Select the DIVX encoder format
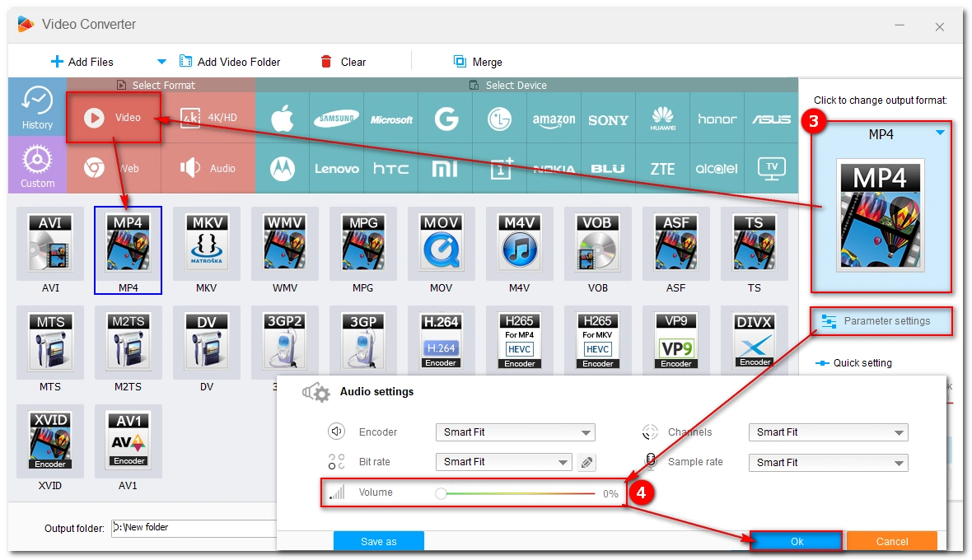The image size is (972, 560). tap(755, 341)
